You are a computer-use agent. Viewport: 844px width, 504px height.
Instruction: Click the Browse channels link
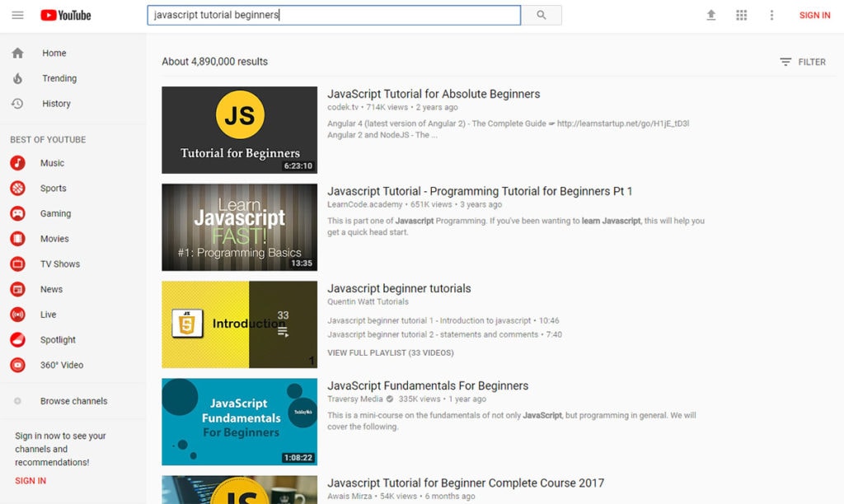(73, 401)
